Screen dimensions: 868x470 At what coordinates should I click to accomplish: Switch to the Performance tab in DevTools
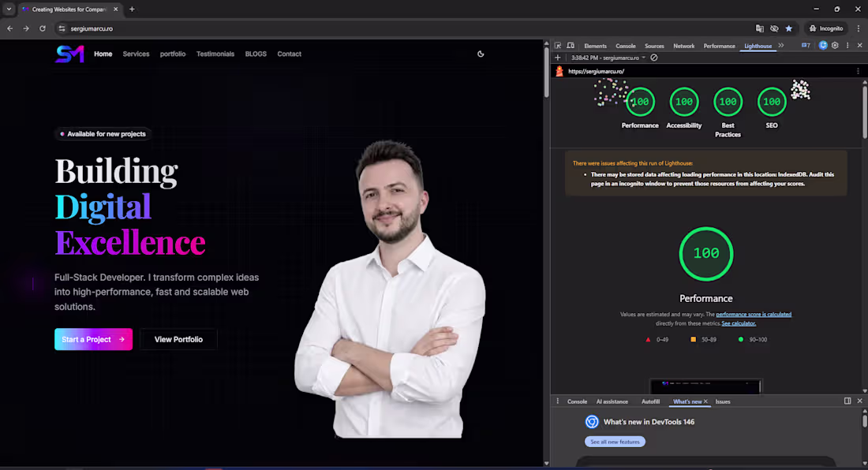(x=719, y=45)
